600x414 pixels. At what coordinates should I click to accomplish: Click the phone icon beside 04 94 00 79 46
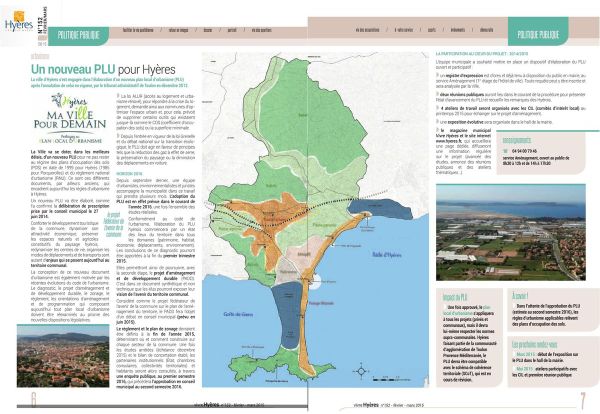pos(505,151)
